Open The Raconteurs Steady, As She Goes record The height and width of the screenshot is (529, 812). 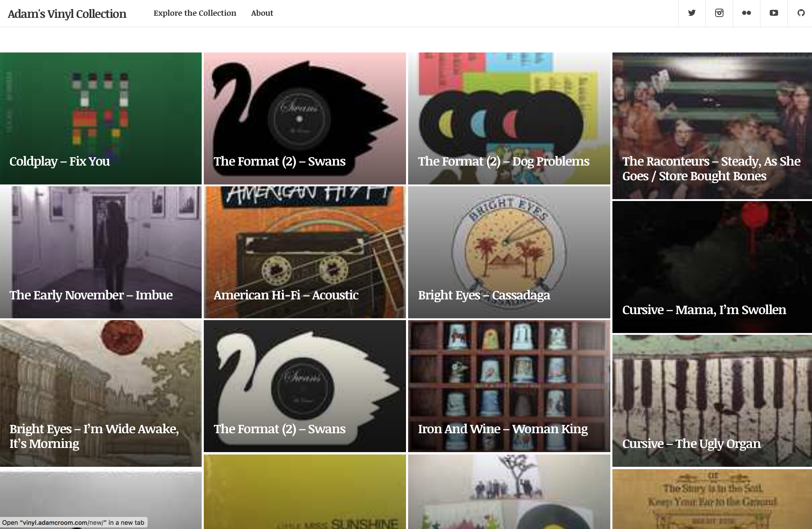tap(712, 126)
